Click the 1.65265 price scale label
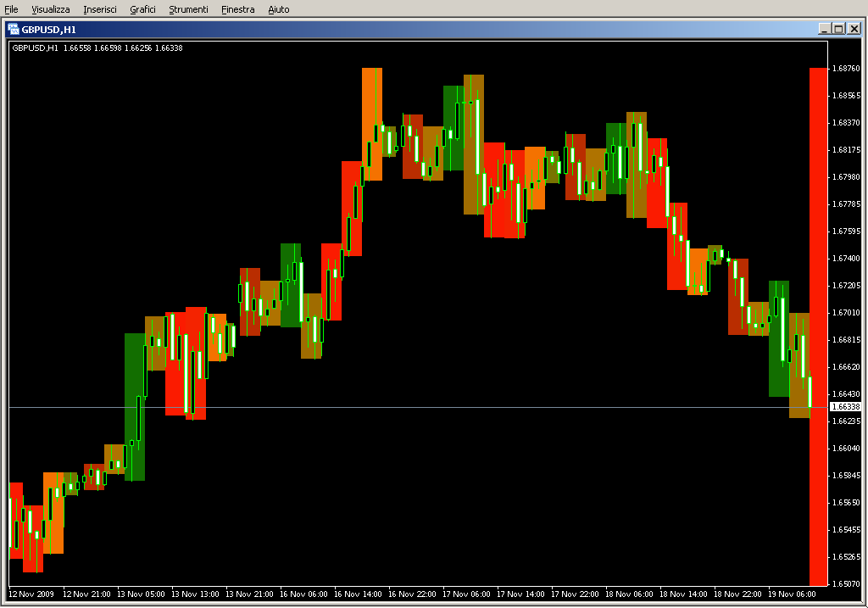 coord(847,557)
